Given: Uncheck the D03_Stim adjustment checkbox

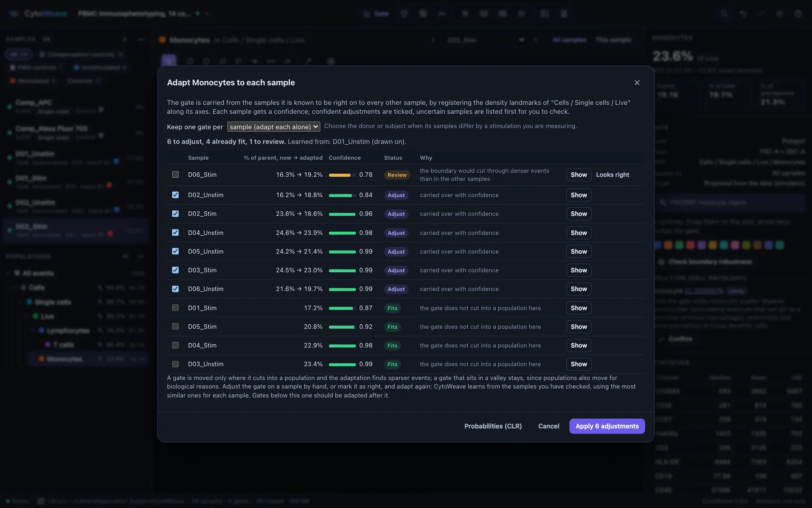Looking at the screenshot, I should coord(175,270).
